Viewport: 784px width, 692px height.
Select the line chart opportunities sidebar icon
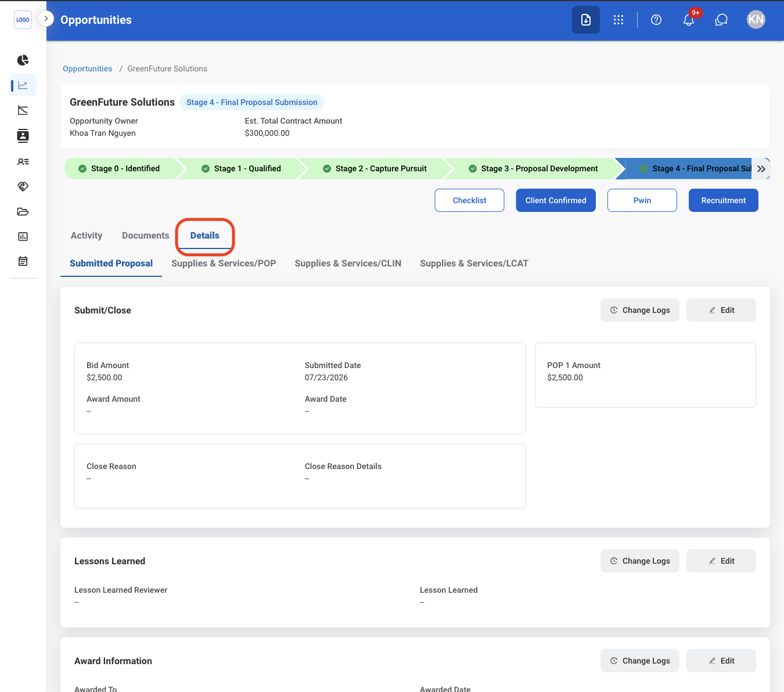[23, 85]
